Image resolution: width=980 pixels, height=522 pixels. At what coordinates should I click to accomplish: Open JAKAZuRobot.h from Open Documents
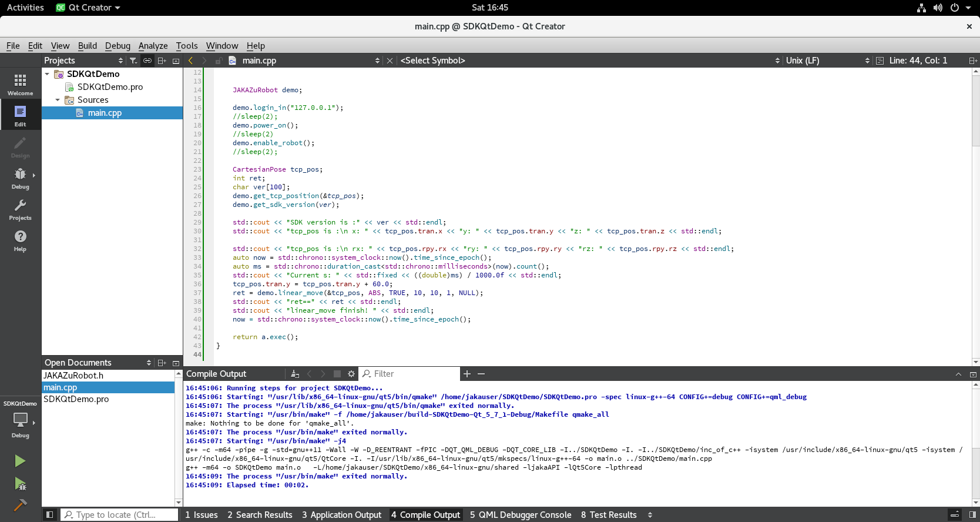point(73,376)
